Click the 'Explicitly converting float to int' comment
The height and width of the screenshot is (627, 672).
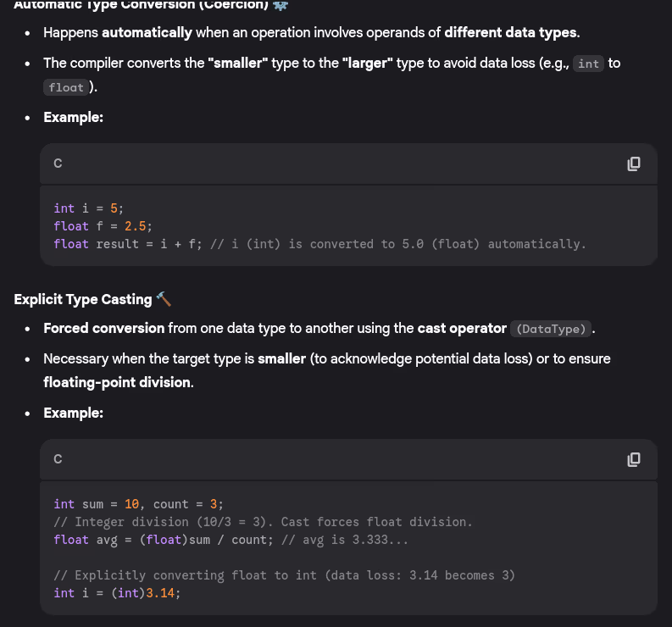pyautogui.click(x=284, y=575)
